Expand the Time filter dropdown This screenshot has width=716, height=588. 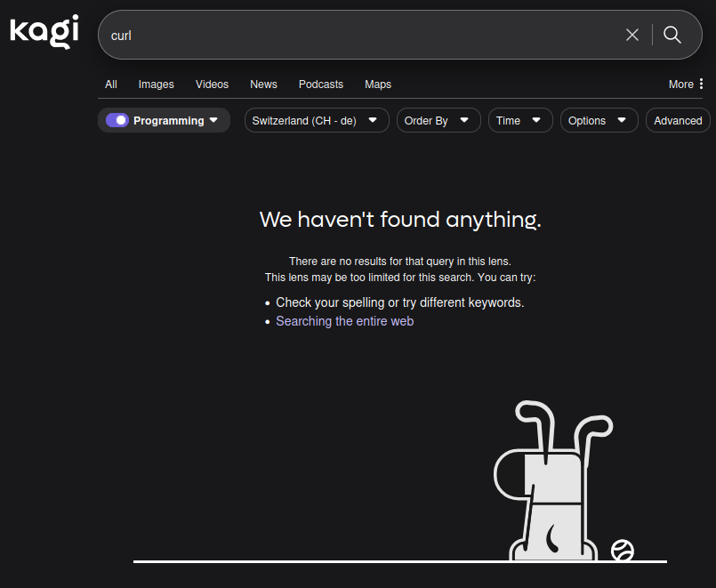click(x=520, y=120)
